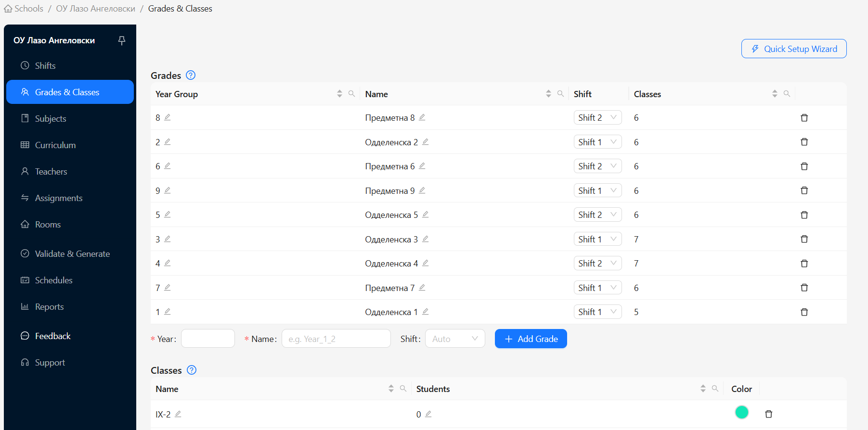Go to Schools breadcrumb link

tap(24, 9)
